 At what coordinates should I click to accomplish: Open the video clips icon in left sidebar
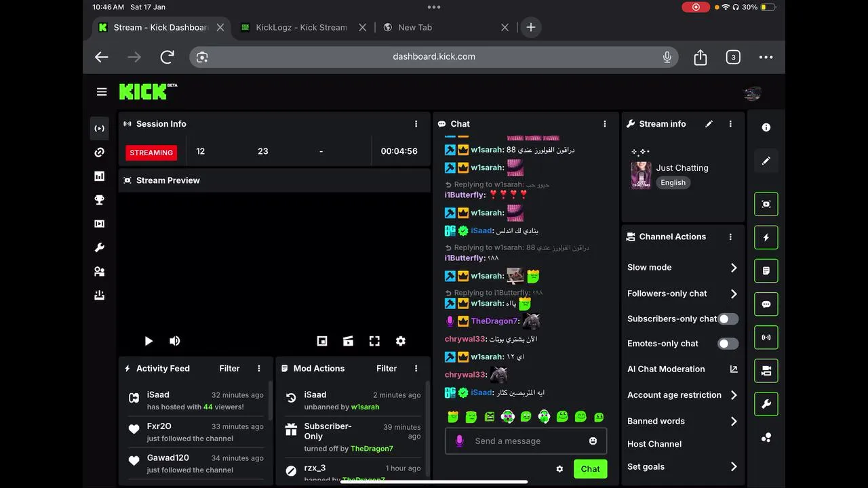click(100, 224)
